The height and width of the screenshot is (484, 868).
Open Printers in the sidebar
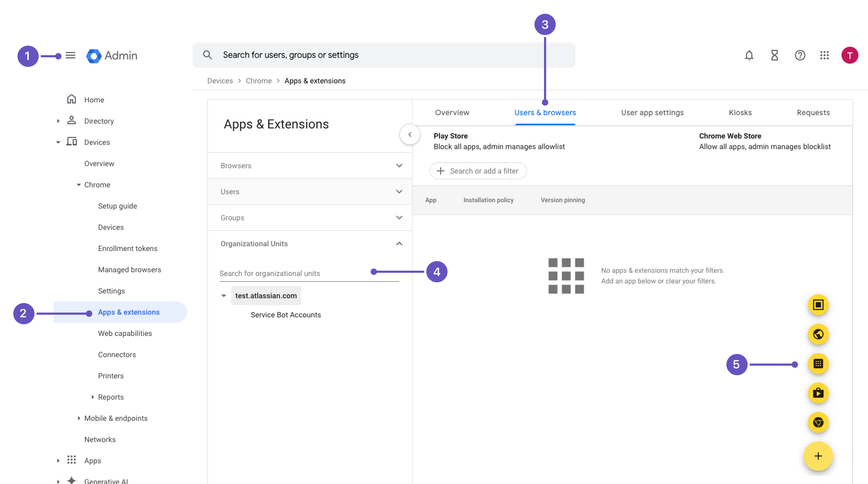[111, 376]
